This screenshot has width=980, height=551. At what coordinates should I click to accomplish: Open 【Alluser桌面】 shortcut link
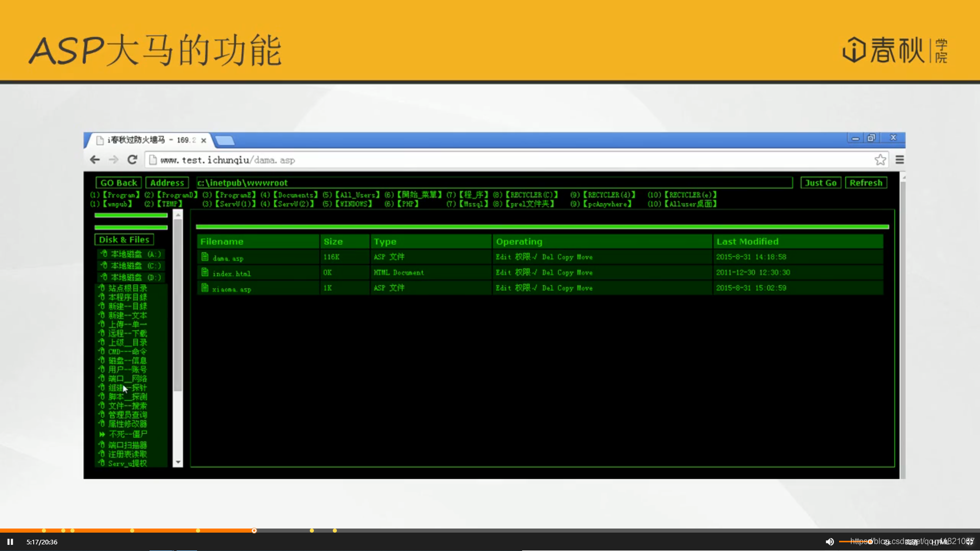(x=691, y=204)
